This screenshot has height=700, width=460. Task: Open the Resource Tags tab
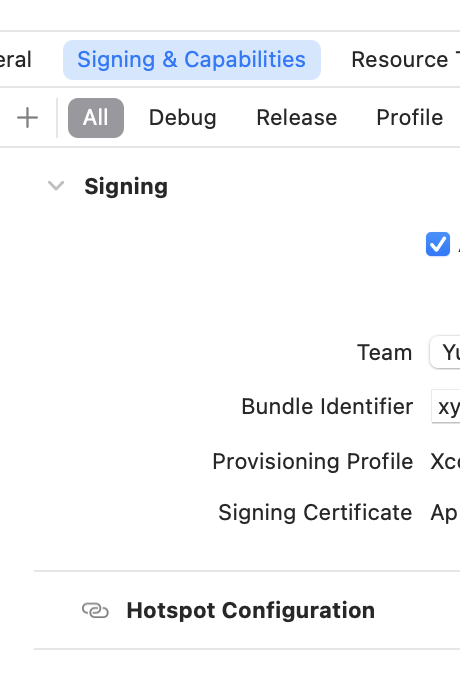406,60
